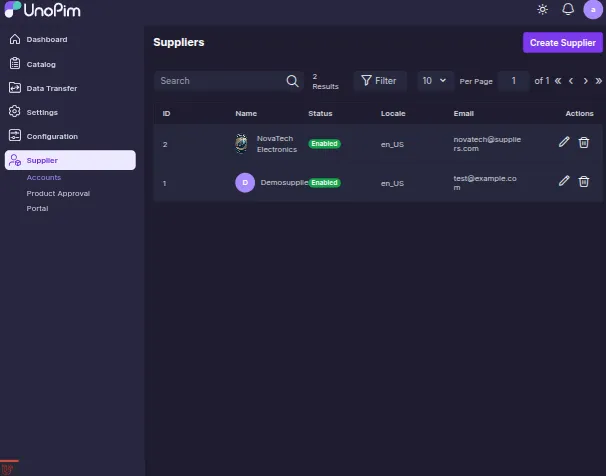Delete NovaTech Electronics supplier
Image resolution: width=606 pixels, height=476 pixels.
(584, 143)
